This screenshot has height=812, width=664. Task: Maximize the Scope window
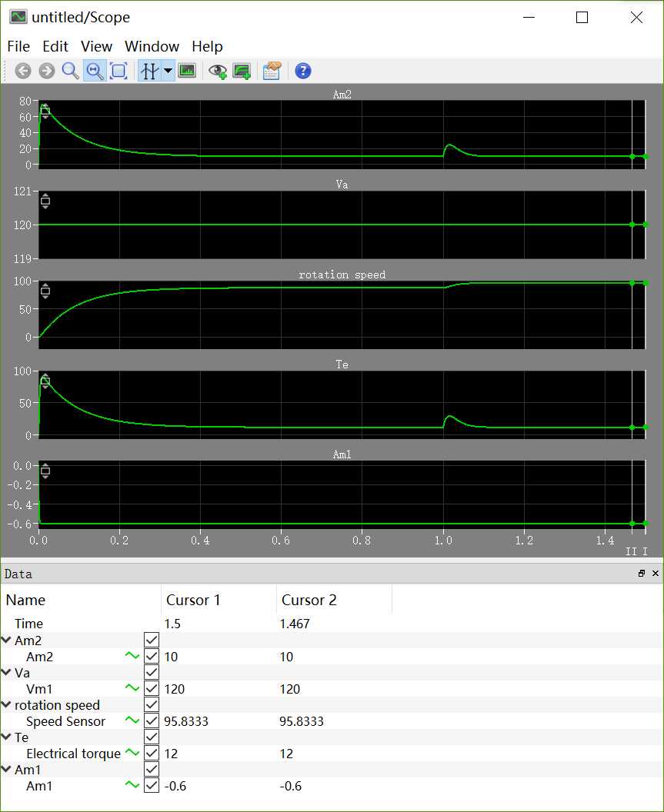click(582, 17)
